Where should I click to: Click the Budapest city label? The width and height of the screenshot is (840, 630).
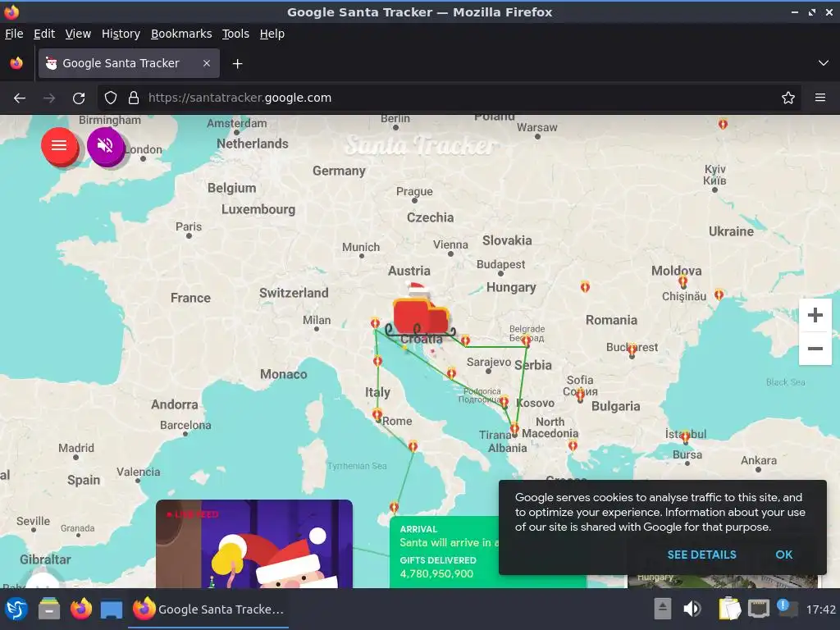501,264
